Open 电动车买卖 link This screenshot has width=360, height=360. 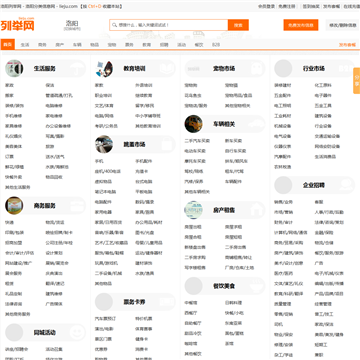195,151
